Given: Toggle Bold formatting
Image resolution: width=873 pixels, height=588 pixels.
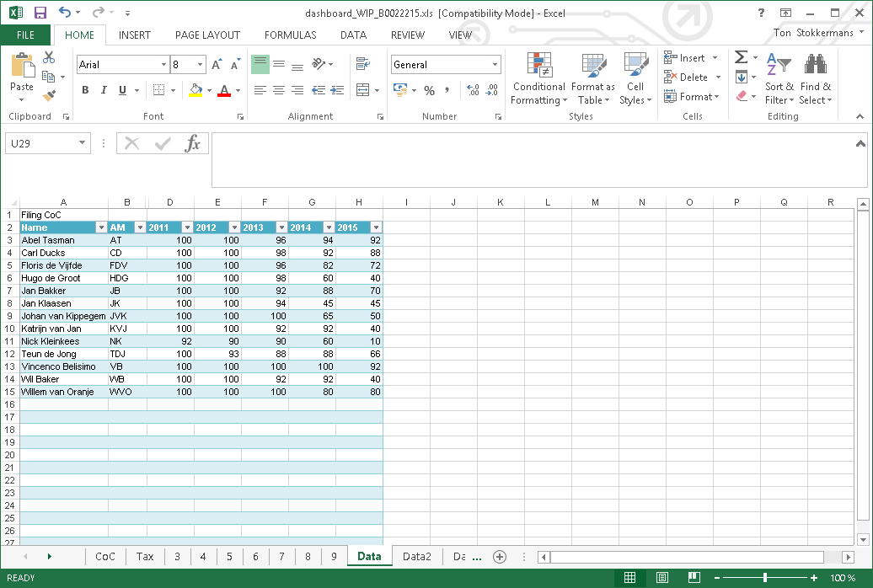Looking at the screenshot, I should [85, 89].
